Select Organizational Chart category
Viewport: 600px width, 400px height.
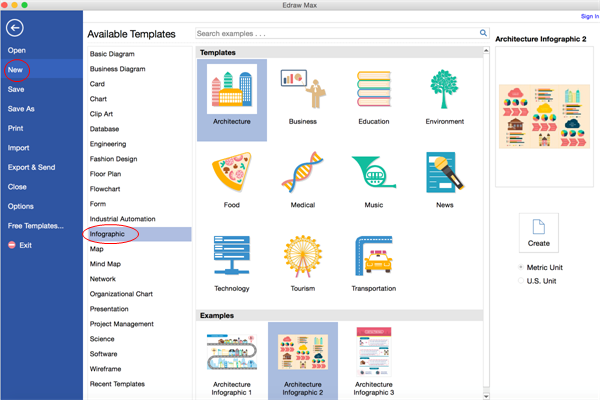click(x=121, y=294)
